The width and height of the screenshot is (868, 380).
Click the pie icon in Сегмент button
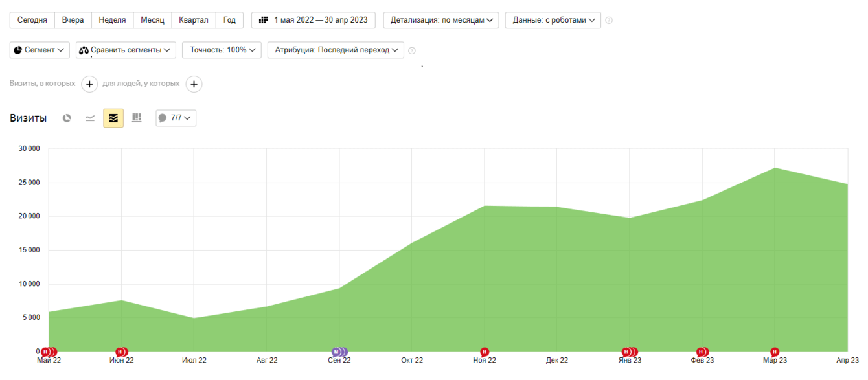[17, 50]
